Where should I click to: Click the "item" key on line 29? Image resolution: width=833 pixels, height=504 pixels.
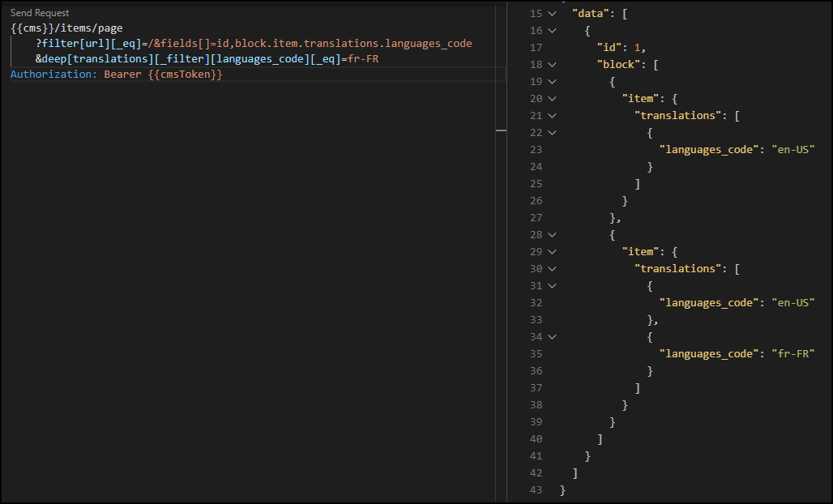[641, 252]
